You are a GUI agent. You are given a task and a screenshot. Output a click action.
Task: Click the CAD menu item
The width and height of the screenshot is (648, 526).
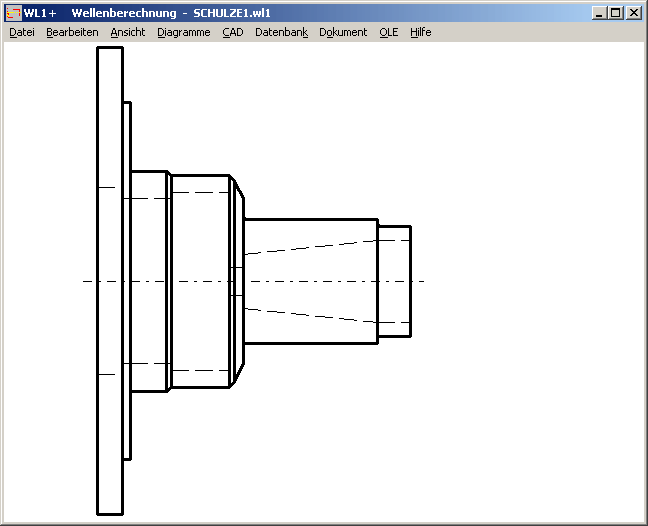coord(233,32)
